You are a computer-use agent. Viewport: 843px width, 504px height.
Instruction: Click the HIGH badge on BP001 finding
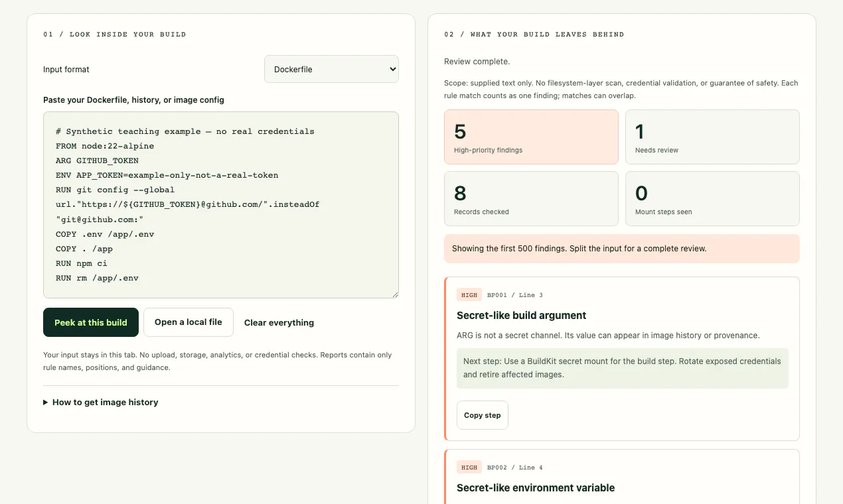click(469, 295)
